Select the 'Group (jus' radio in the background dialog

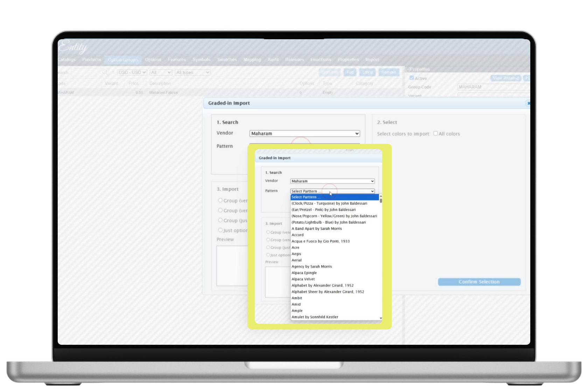click(x=220, y=220)
